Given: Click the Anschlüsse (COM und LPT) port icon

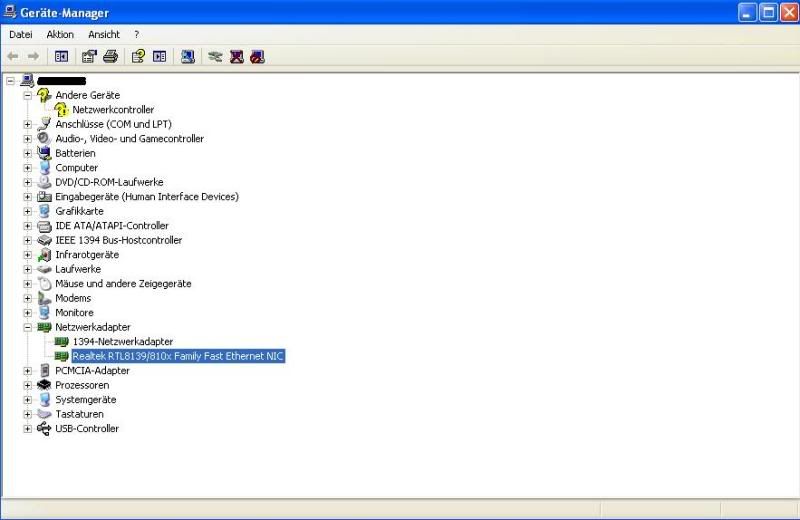Looking at the screenshot, I should click(44, 124).
